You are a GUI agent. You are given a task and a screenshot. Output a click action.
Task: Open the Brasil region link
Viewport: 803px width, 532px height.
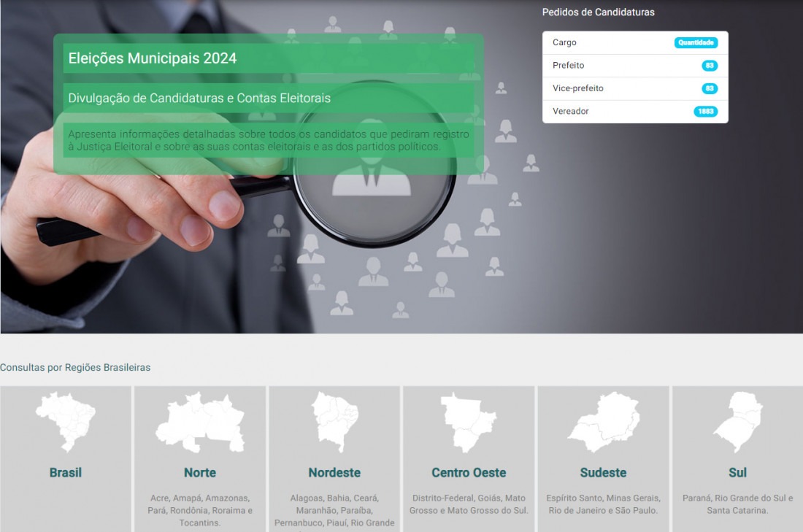(66, 472)
